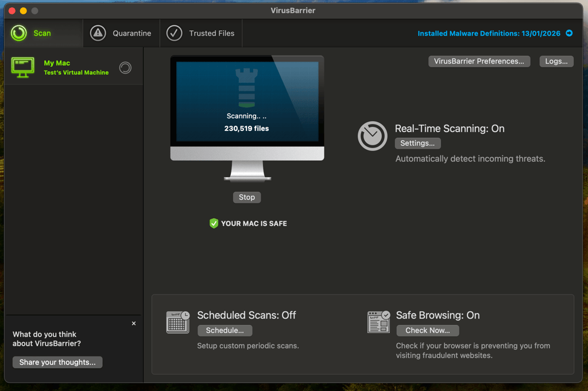
Task: Click the Trusted Files checkmark icon
Action: (175, 33)
